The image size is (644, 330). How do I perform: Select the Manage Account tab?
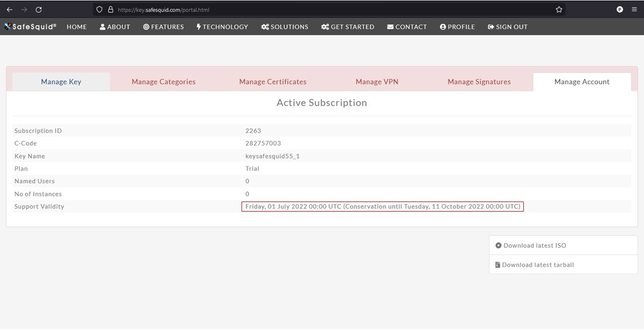[582, 82]
